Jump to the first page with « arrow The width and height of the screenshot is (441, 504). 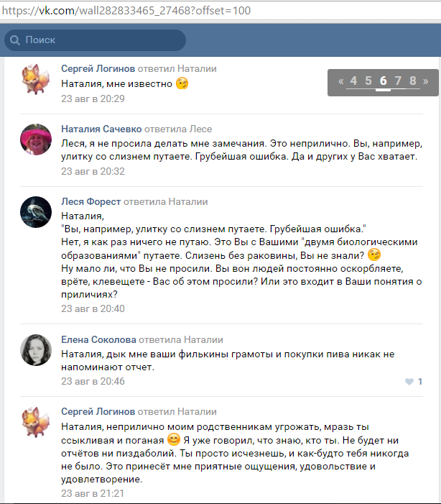point(340,81)
